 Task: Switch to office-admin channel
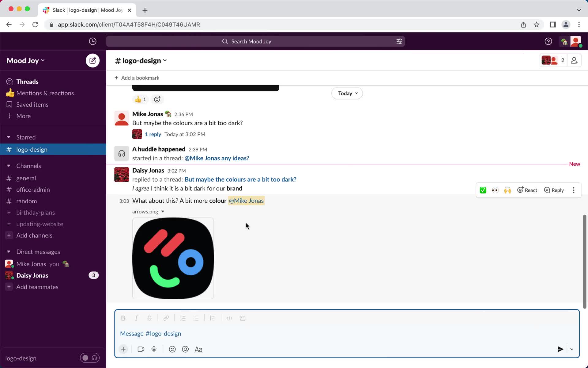click(53, 190)
